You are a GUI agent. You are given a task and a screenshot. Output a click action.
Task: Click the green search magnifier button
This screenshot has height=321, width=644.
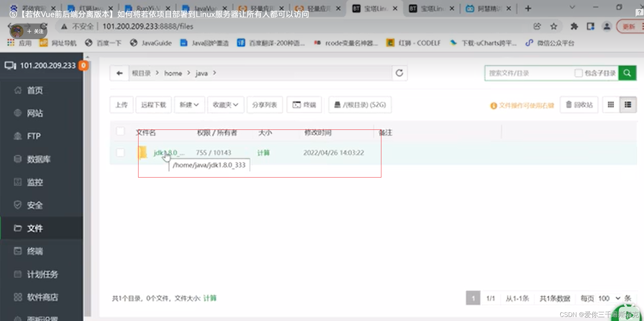627,73
